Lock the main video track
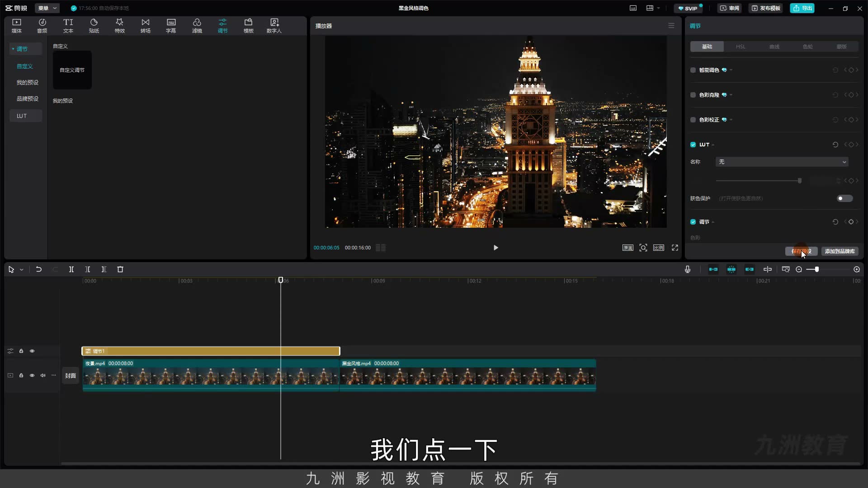This screenshot has height=488, width=868. [21, 375]
